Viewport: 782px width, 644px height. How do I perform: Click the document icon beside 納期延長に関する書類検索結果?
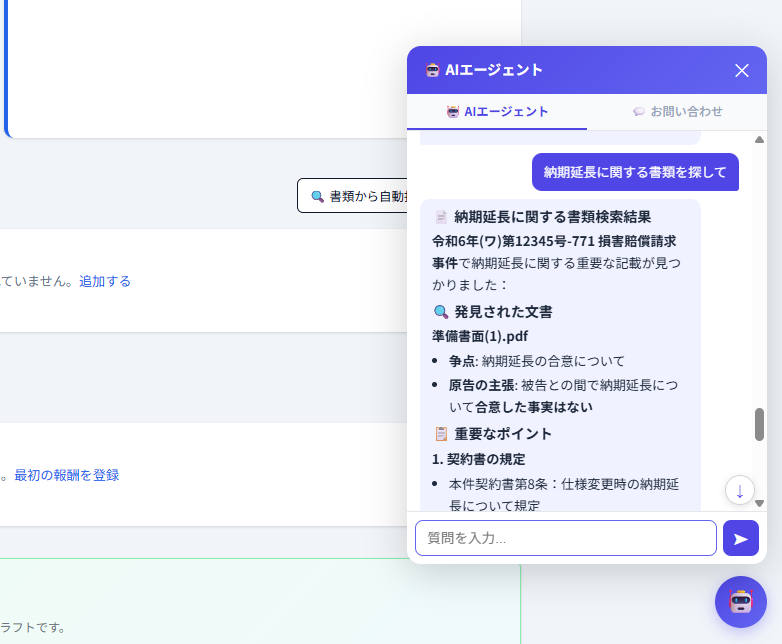(x=441, y=217)
